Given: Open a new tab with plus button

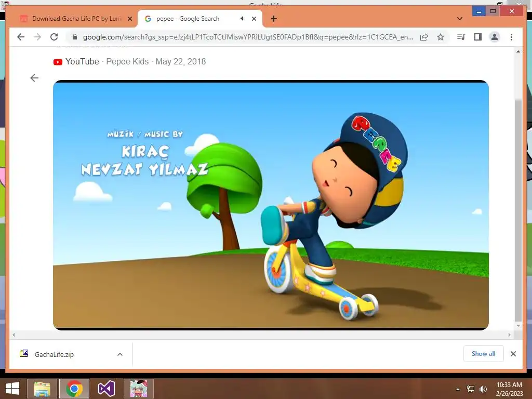Looking at the screenshot, I should pyautogui.click(x=274, y=19).
